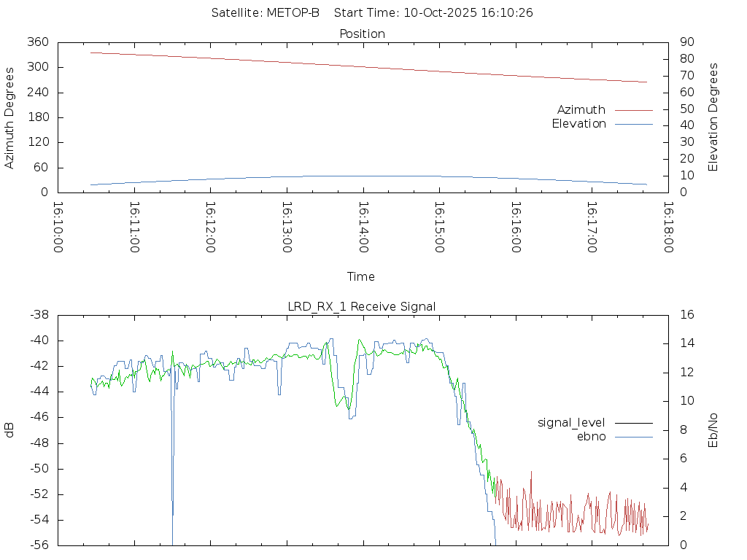Viewport: 747px width, 560px height.
Task: Click the LRD_RX_1 Receive Signal title
Action: click(x=362, y=307)
